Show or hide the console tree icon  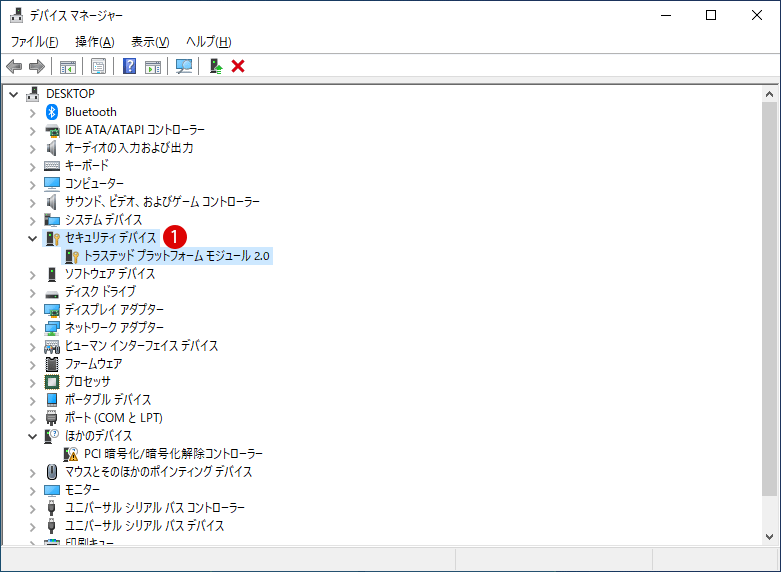(x=68, y=66)
